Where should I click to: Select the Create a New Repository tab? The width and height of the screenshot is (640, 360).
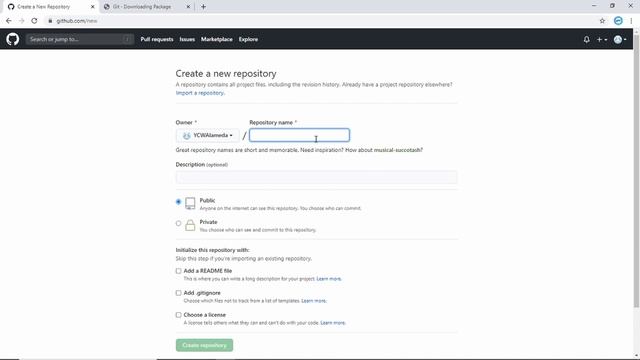point(44,7)
